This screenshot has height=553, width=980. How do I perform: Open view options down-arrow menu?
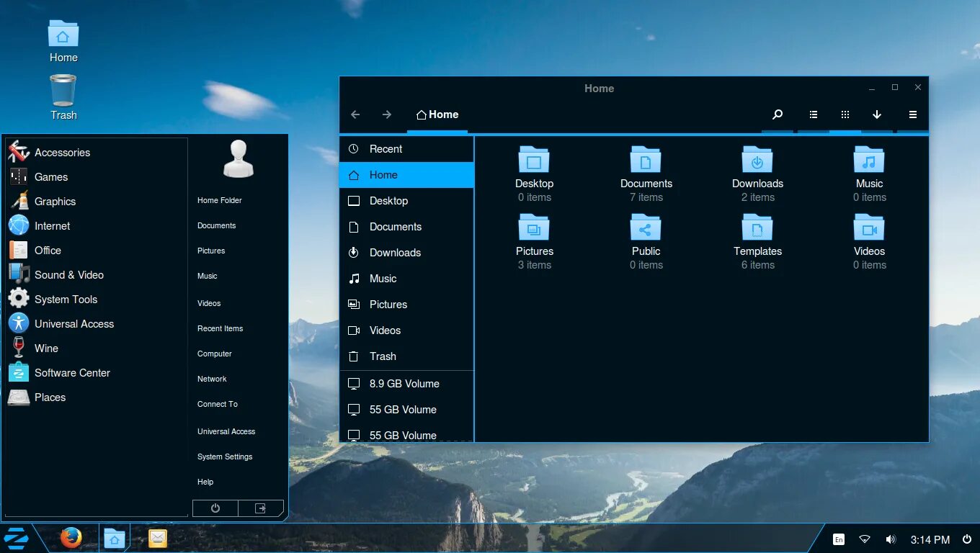(x=877, y=114)
